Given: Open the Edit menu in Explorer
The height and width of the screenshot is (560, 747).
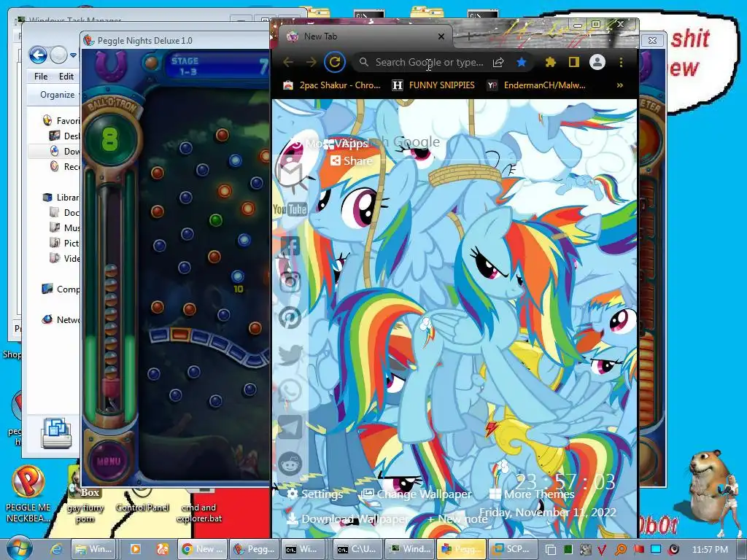Looking at the screenshot, I should tap(66, 76).
